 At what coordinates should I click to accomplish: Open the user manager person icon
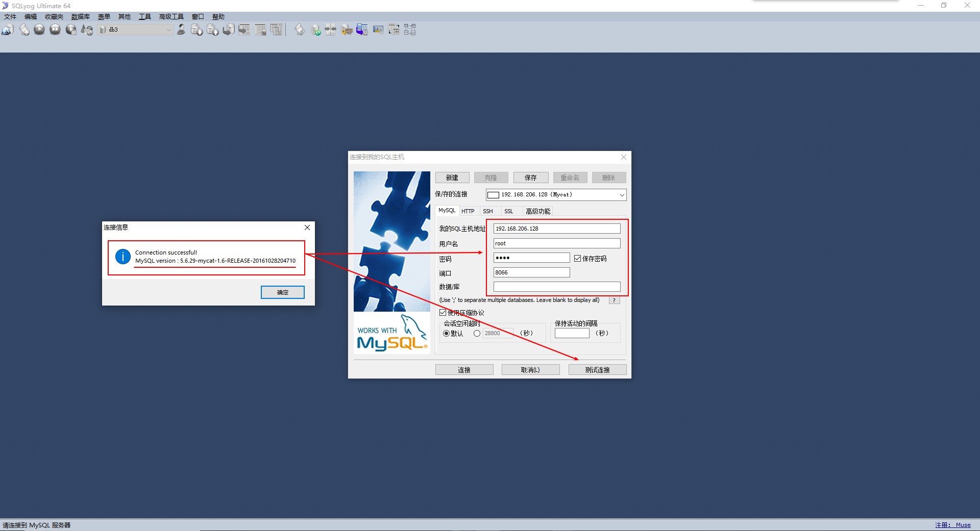click(181, 30)
